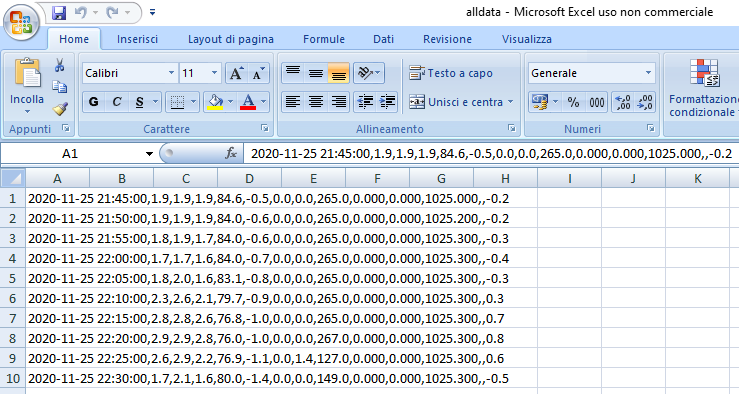Align cell content to the top
This screenshot has height=394, width=739.
click(293, 73)
